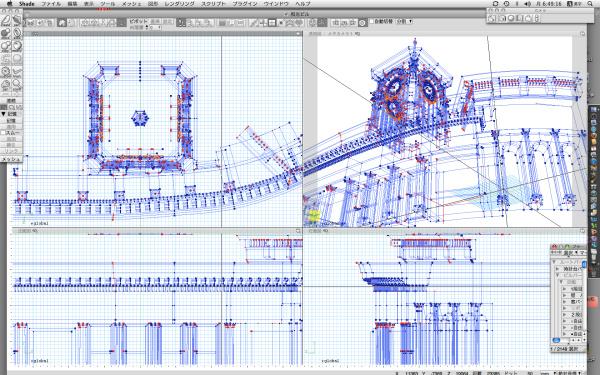Open the 選択 dropdown in the browser panel
This screenshot has width=600, height=375.
[570, 253]
